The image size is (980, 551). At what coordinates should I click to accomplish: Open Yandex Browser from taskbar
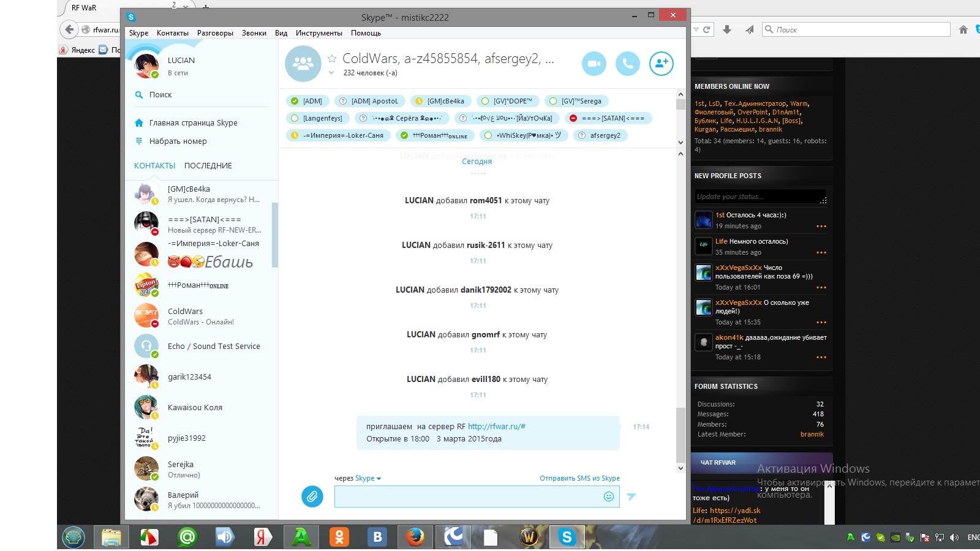(x=263, y=538)
